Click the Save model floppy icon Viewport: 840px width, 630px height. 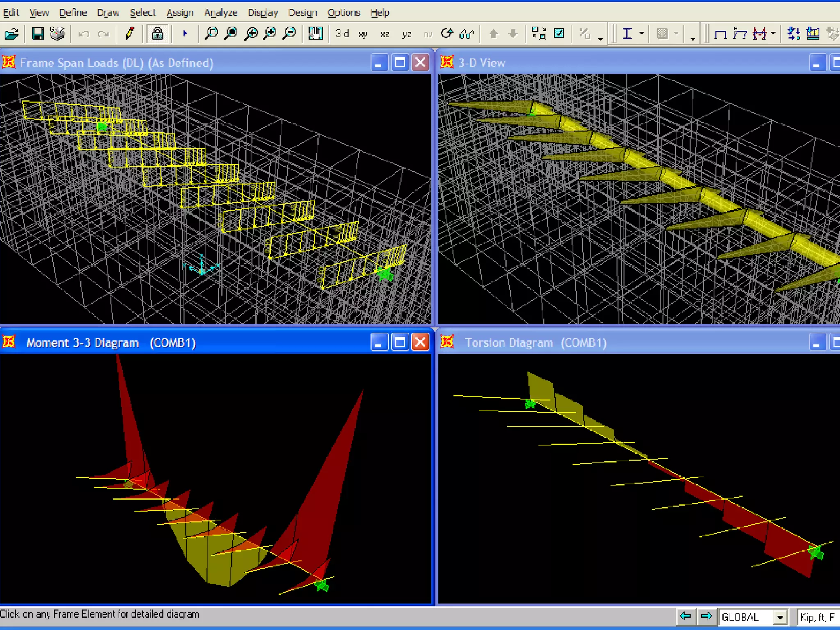click(x=38, y=34)
